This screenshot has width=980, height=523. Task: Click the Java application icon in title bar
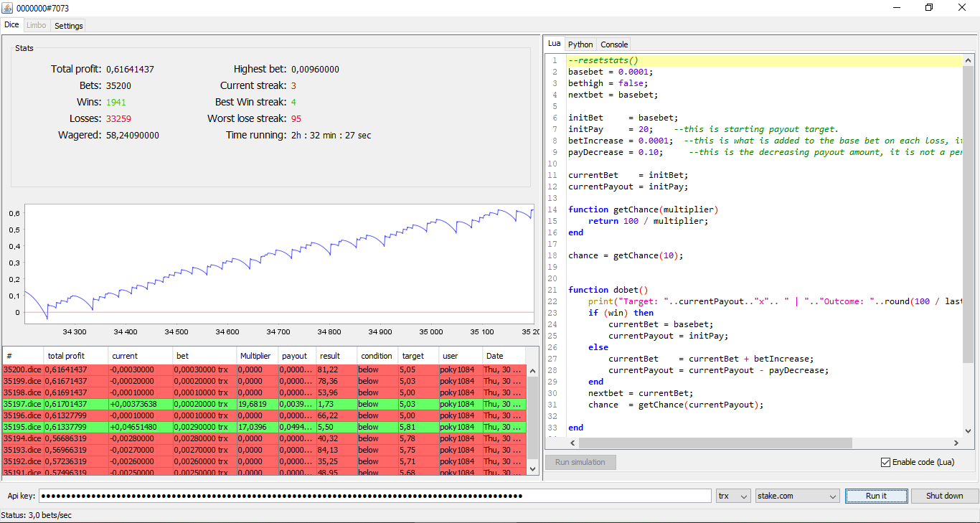[8, 8]
